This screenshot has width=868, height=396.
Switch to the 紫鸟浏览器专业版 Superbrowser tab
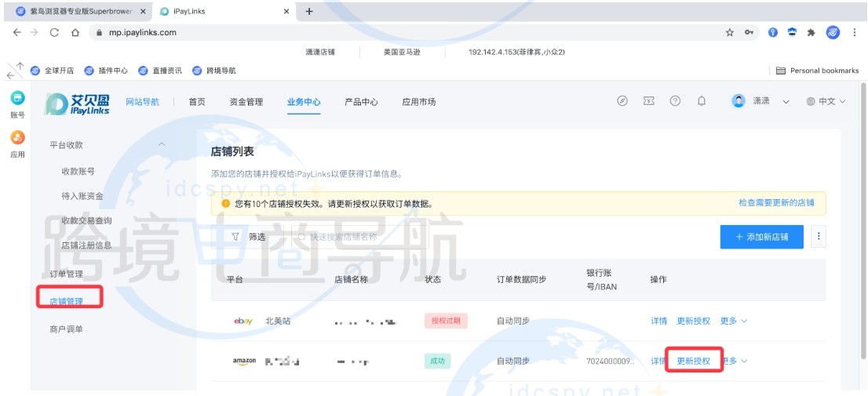click(80, 11)
